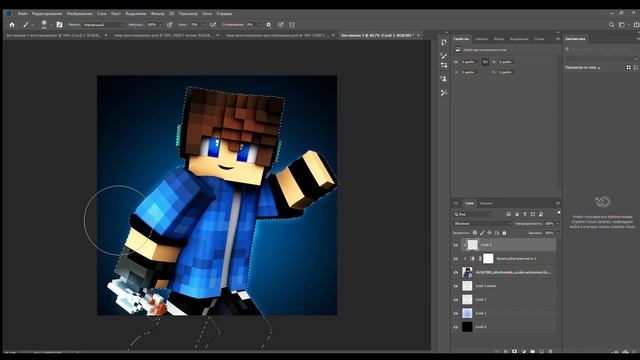Viewport: 640px width, 360px height.
Task: Filter layers by smart objects icon
Action: point(541,214)
